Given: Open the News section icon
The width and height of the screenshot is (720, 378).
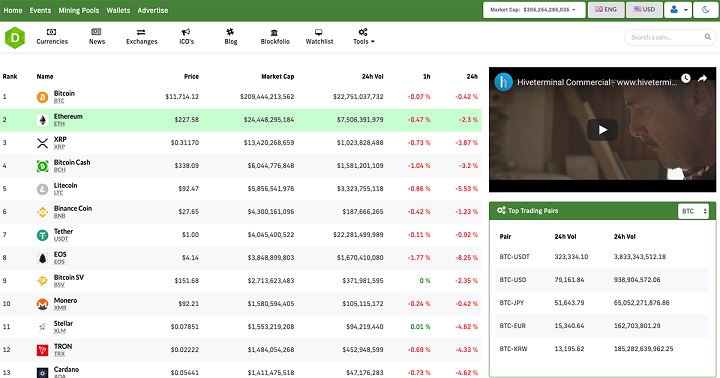Looking at the screenshot, I should 96,32.
